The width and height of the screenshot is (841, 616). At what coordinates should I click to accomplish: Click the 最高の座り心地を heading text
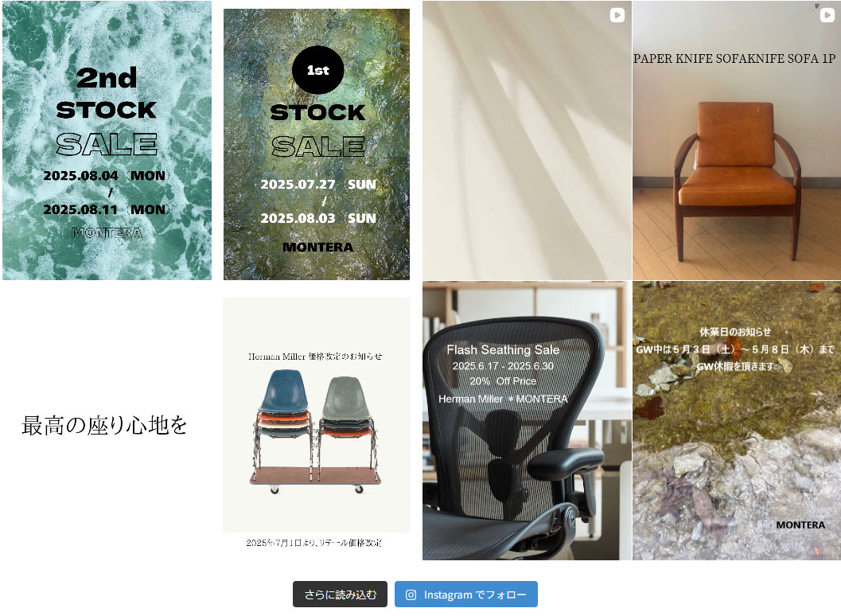104,425
